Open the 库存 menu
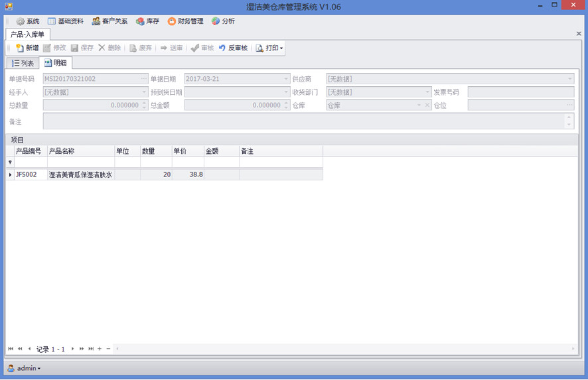This screenshot has width=588, height=380. point(148,21)
